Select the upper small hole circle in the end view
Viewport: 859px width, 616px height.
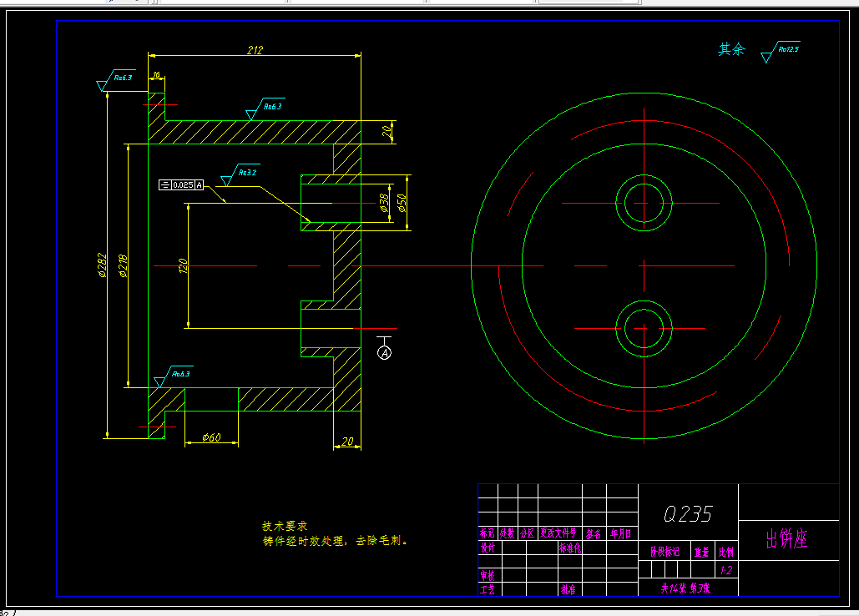(644, 203)
